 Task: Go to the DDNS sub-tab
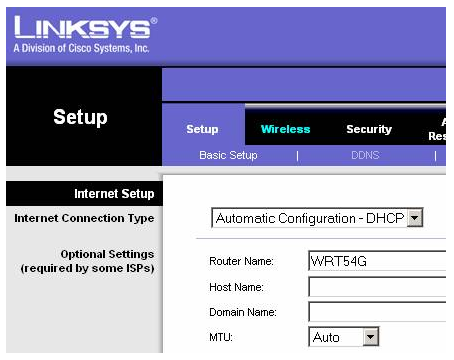tap(365, 155)
